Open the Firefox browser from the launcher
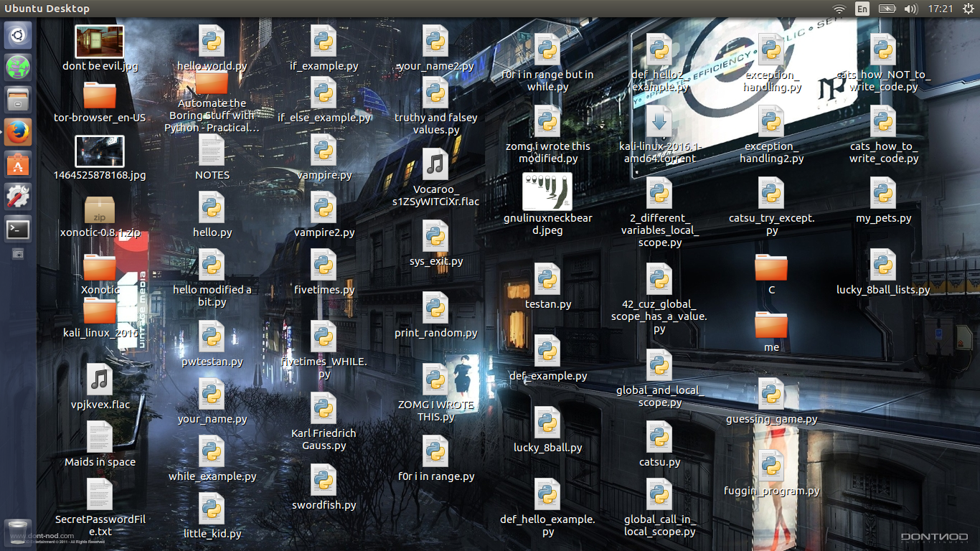The width and height of the screenshot is (980, 551). tap(18, 132)
